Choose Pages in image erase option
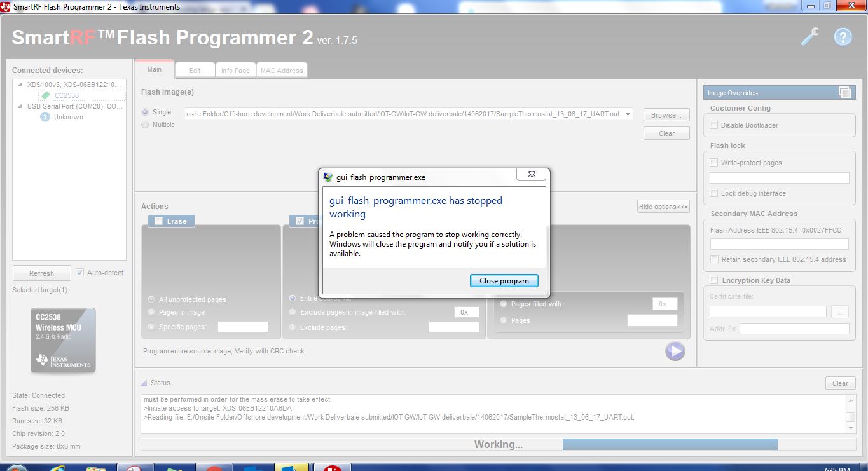The width and height of the screenshot is (868, 471). pos(151,312)
